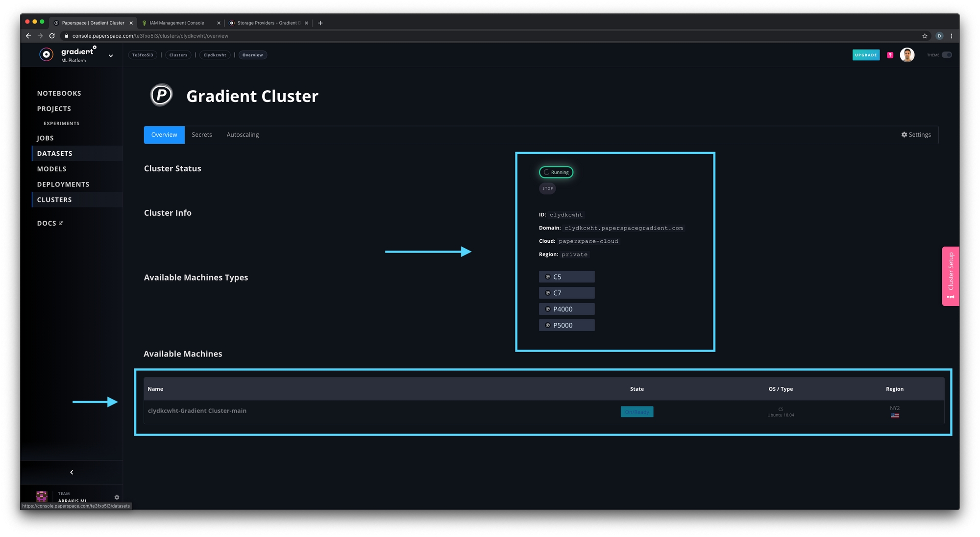Viewport: 980px width, 537px height.
Task: Select the clydkcwht-Gradient Cluster-main machine row
Action: 197,411
